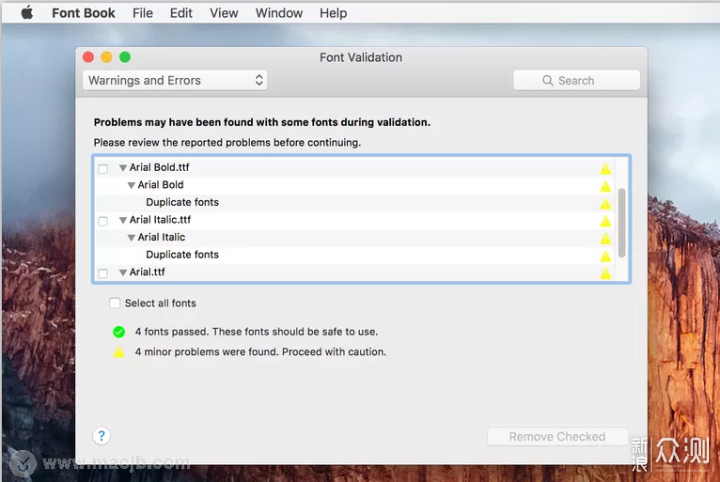Open the View menu

tap(224, 13)
